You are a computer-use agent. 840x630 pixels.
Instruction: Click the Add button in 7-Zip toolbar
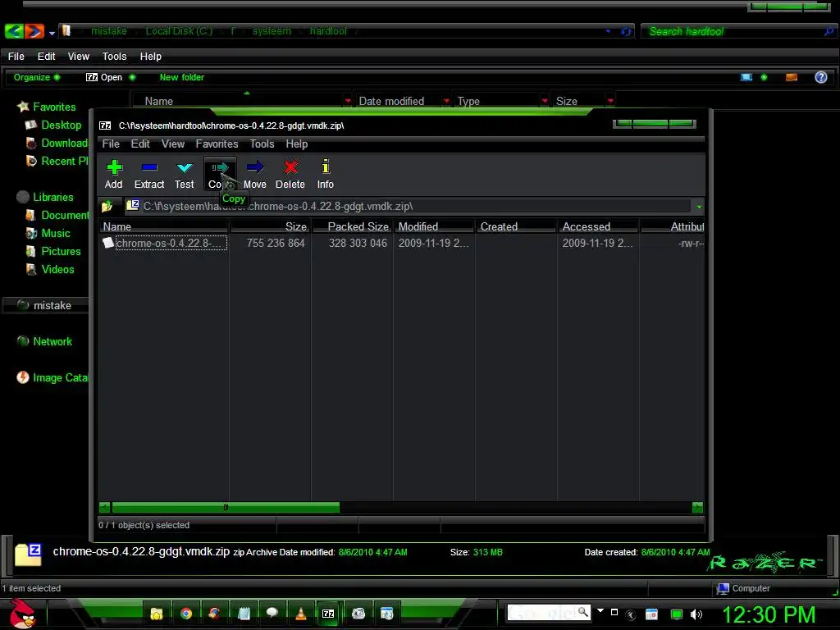[x=113, y=174]
